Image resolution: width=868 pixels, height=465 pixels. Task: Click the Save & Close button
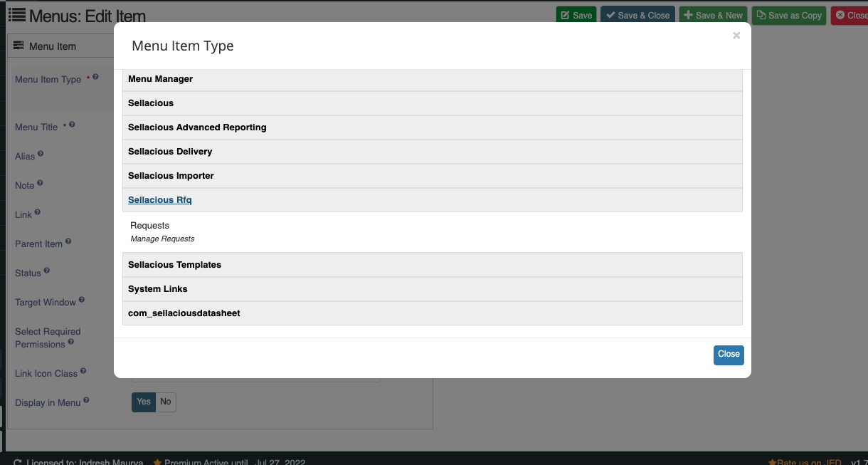[637, 15]
